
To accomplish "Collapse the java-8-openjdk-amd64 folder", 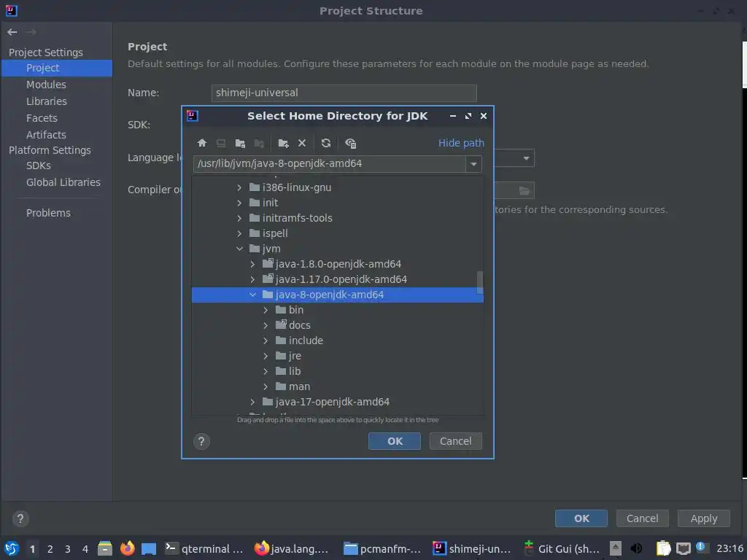I will tap(252, 295).
